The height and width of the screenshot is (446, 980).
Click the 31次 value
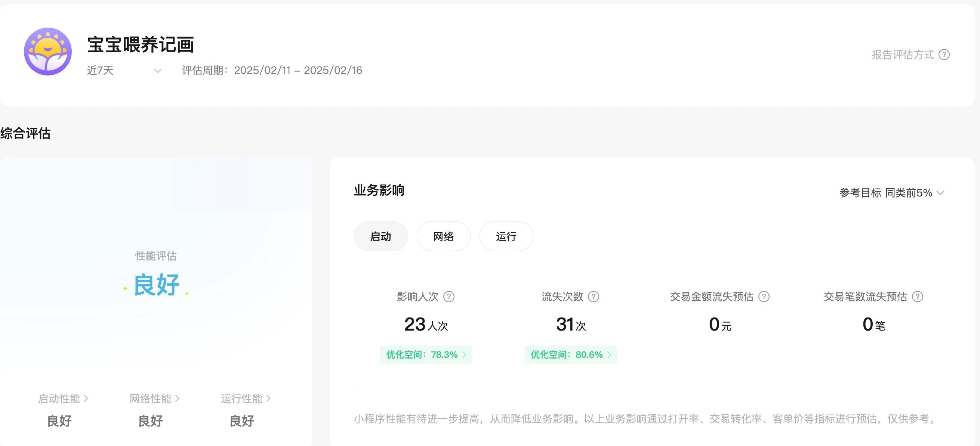571,325
